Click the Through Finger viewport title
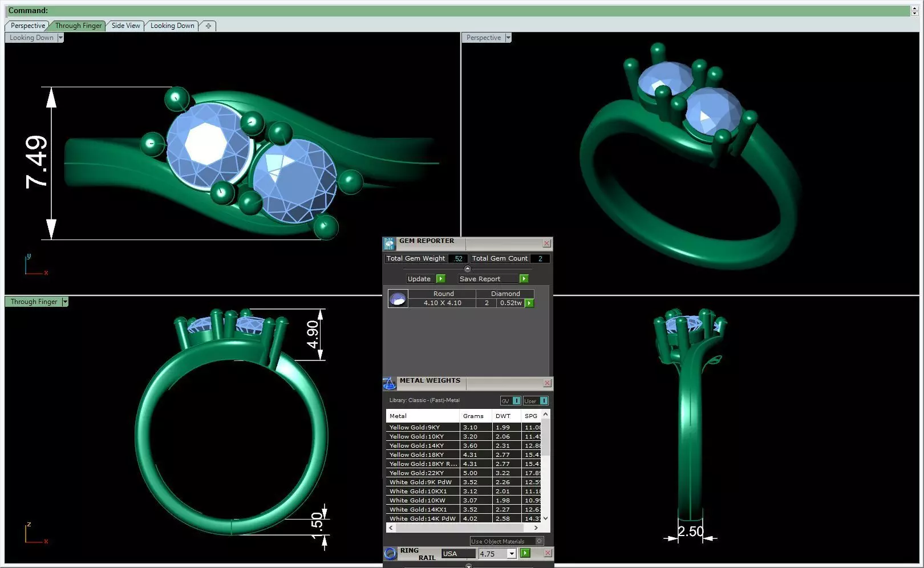The height and width of the screenshot is (568, 924). pos(34,302)
